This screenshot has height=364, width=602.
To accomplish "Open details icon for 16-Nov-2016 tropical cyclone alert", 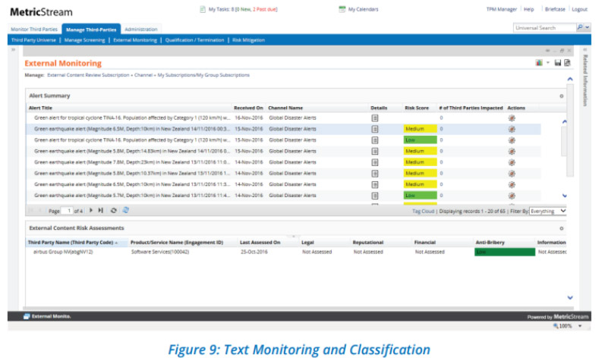I will pyautogui.click(x=375, y=118).
